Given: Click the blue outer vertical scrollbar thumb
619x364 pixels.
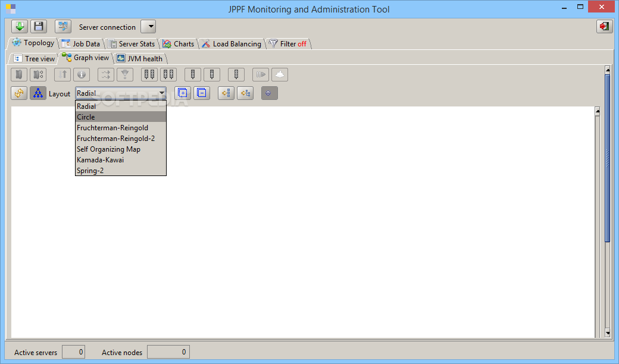Looking at the screenshot, I should [608, 158].
